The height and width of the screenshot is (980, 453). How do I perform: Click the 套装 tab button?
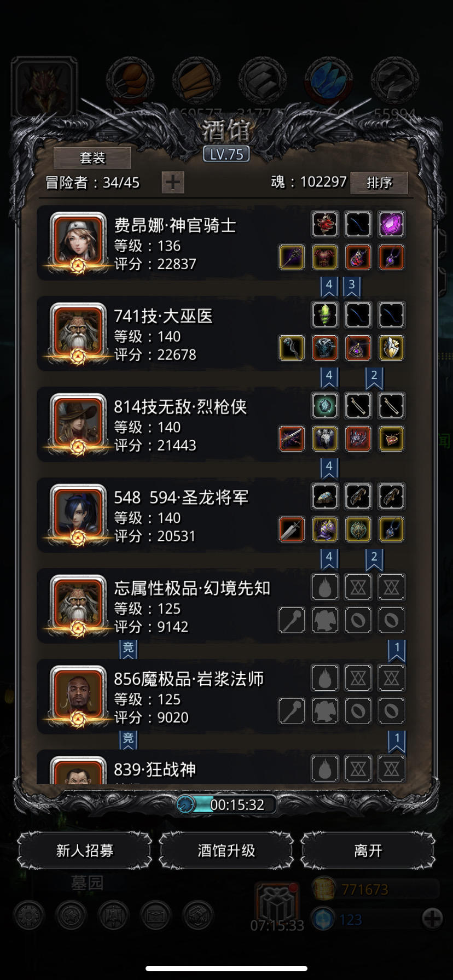[92, 158]
